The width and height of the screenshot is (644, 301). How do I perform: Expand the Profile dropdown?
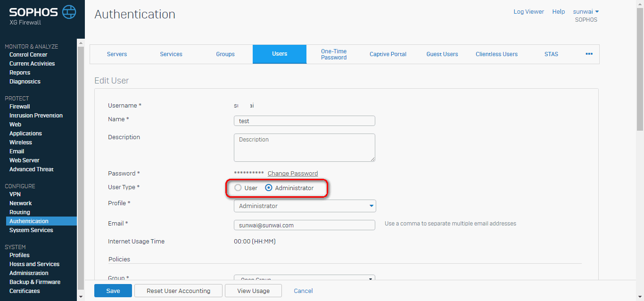point(305,206)
